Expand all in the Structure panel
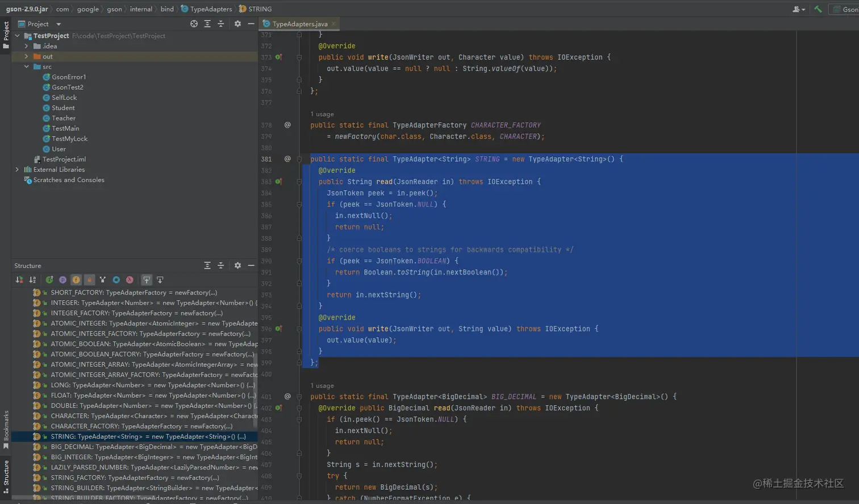The width and height of the screenshot is (859, 504). tap(207, 266)
